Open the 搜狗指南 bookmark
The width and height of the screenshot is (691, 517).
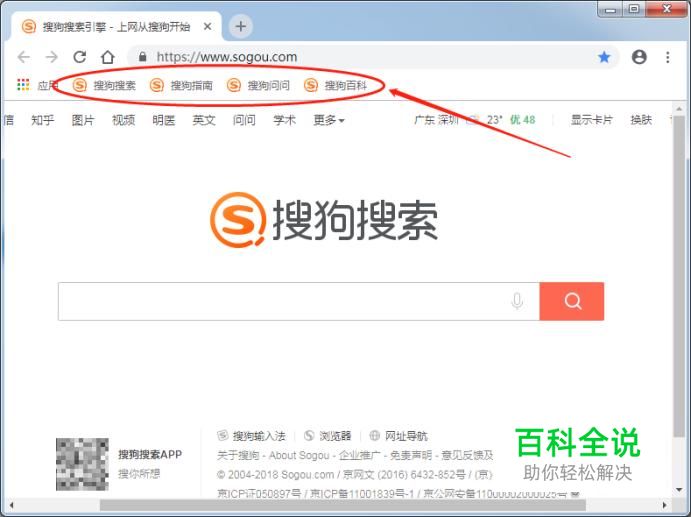coord(181,85)
